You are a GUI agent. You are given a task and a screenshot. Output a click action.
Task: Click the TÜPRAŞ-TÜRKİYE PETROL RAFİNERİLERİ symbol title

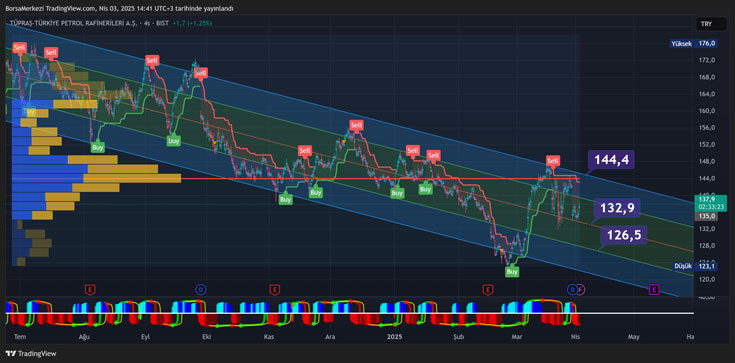tap(73, 23)
